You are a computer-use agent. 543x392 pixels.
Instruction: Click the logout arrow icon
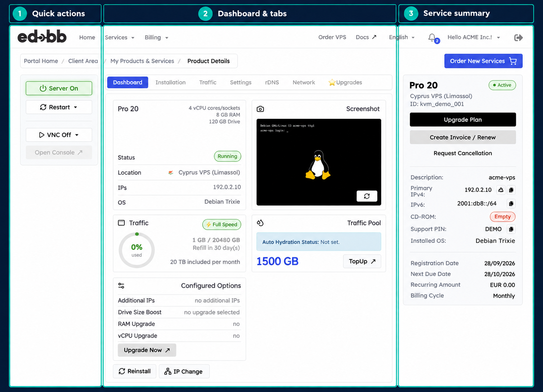coord(518,38)
